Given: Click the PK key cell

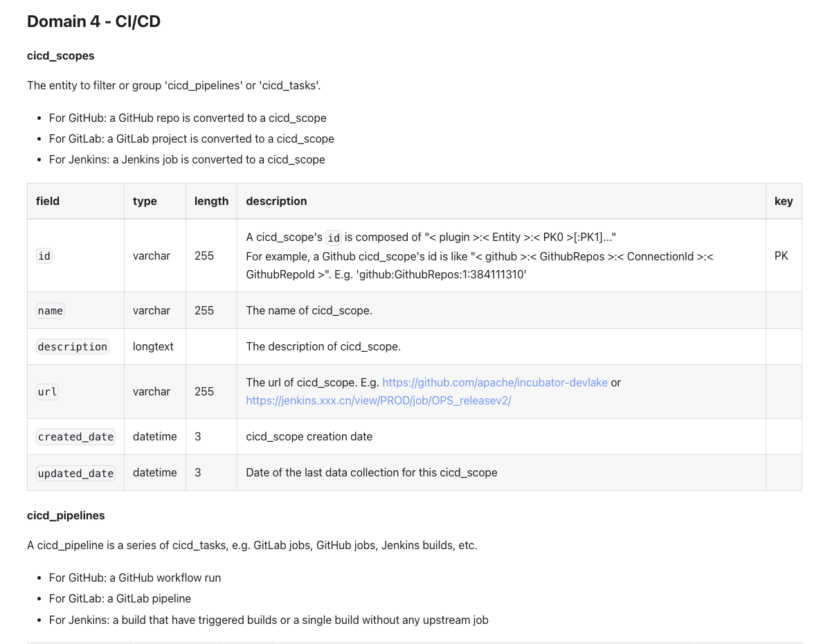Looking at the screenshot, I should coord(781,256).
